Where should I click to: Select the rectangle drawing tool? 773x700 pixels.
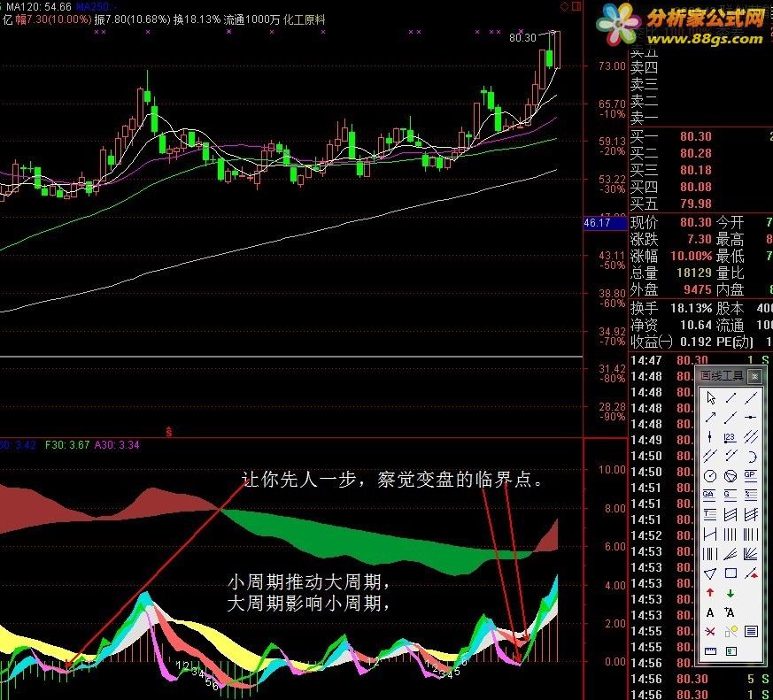pos(730,573)
